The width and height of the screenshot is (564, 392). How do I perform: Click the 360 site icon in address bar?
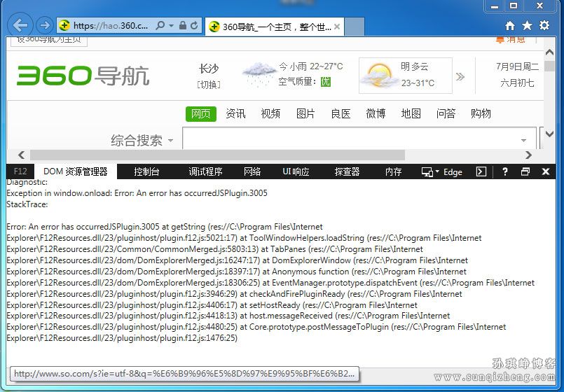point(64,25)
